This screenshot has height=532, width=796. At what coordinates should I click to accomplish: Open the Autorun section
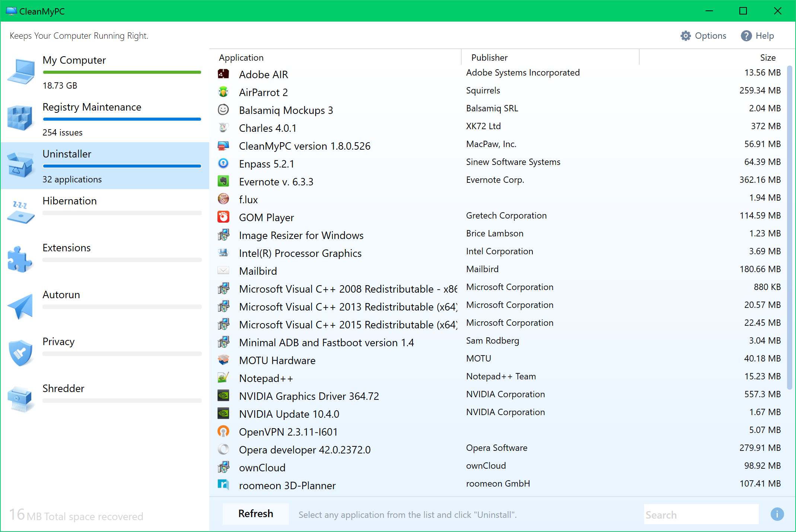coord(61,295)
